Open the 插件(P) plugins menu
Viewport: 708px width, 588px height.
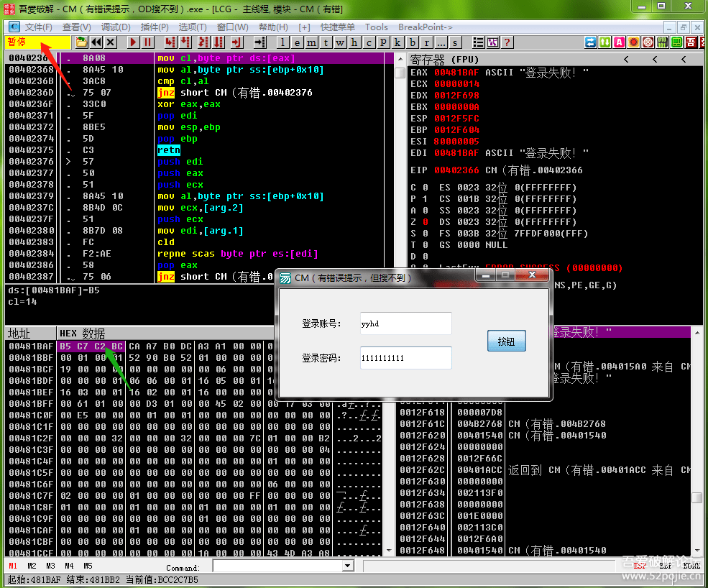[155, 27]
